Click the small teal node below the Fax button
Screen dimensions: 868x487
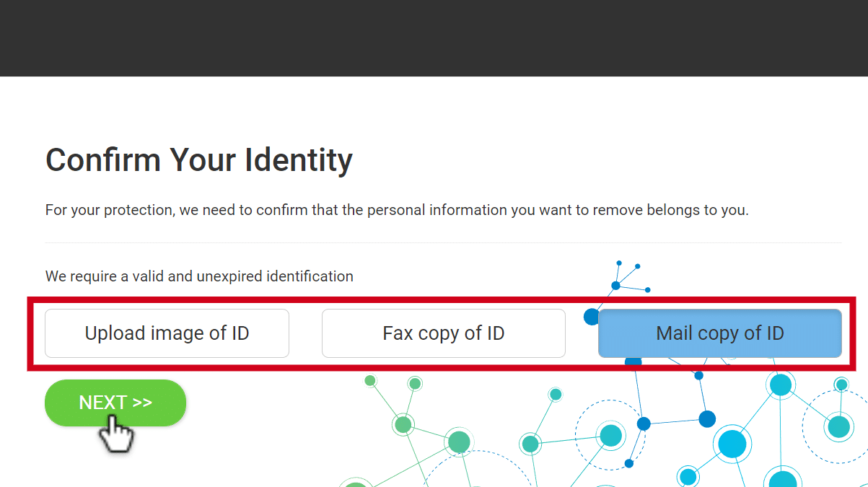click(x=556, y=394)
